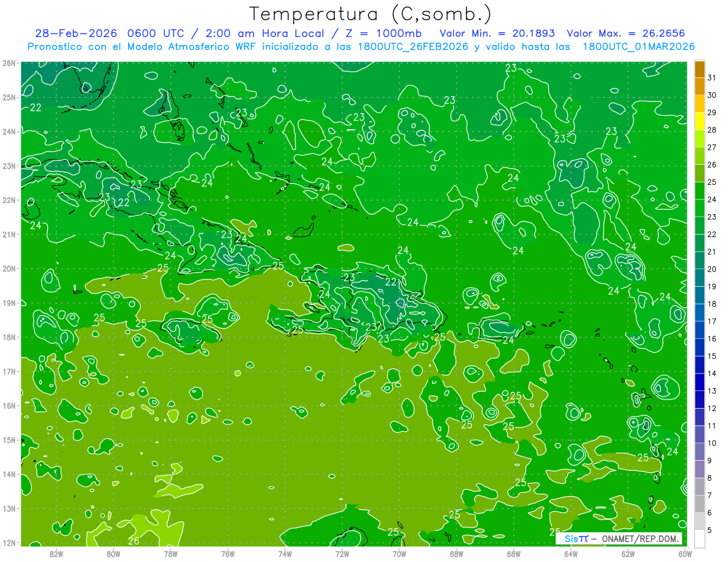Click the "22N" latitude axis label
728x562 pixels.
pyautogui.click(x=9, y=200)
